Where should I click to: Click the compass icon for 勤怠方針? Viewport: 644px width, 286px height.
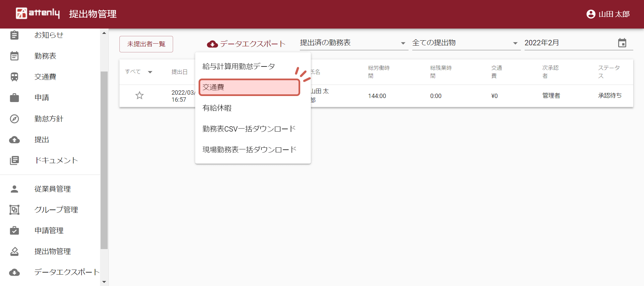(x=14, y=119)
